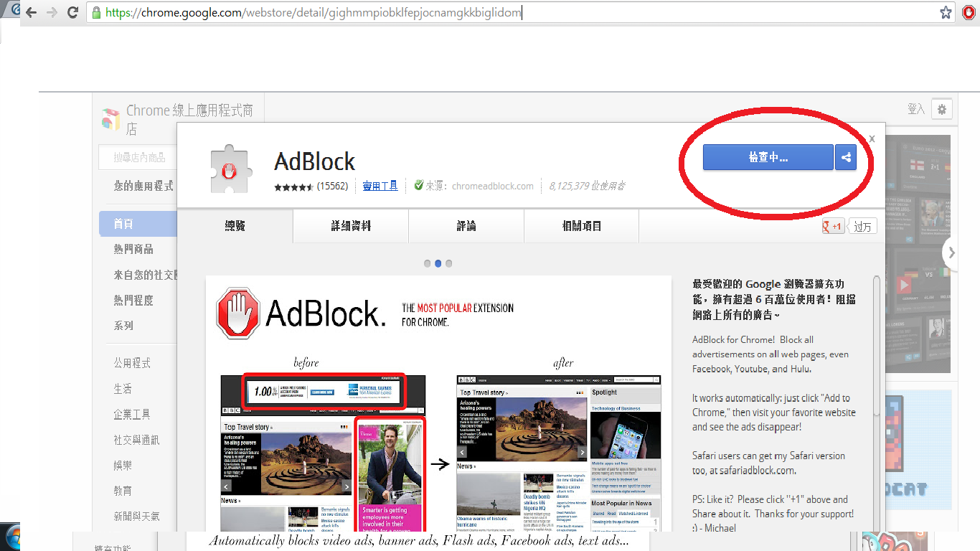
Task: Select 企業工具 category in sidebar
Action: coord(132,414)
